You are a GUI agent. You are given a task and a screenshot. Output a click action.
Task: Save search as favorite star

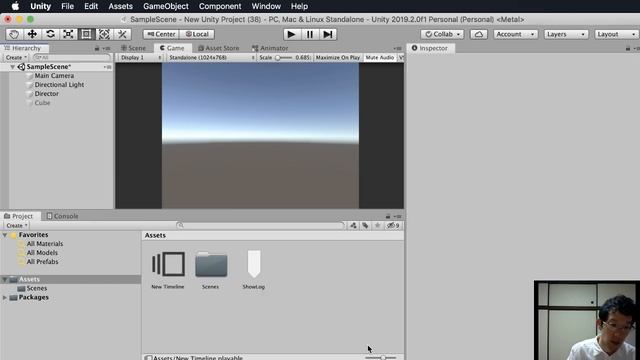tap(378, 225)
